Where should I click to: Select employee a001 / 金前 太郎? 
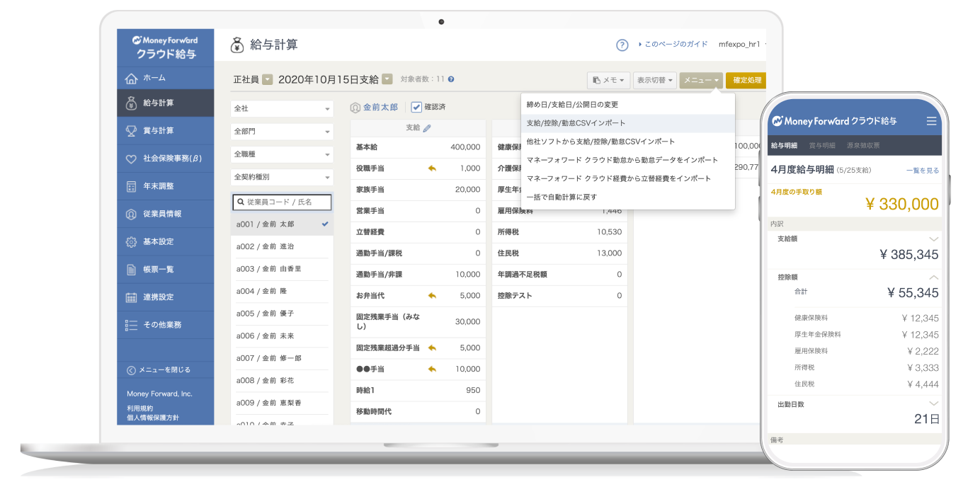[282, 224]
